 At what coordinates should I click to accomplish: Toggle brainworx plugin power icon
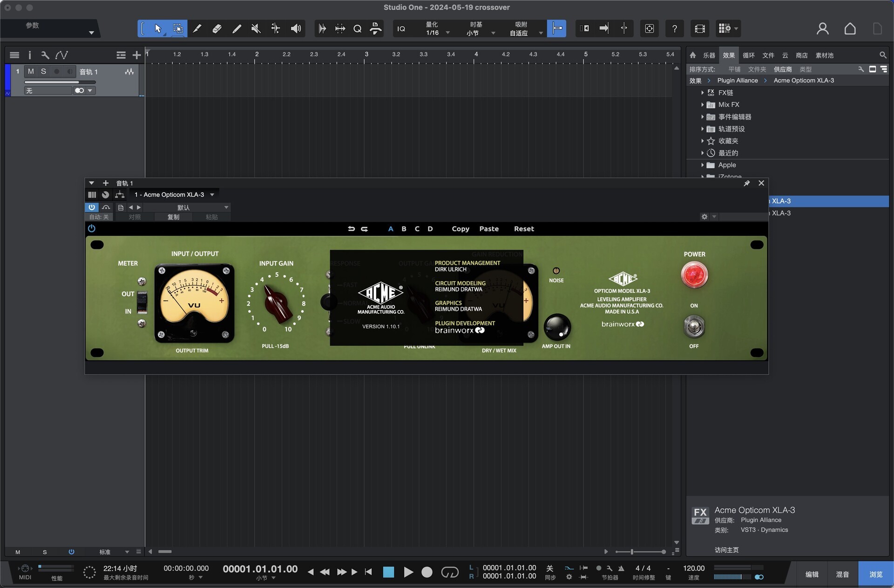(x=91, y=228)
